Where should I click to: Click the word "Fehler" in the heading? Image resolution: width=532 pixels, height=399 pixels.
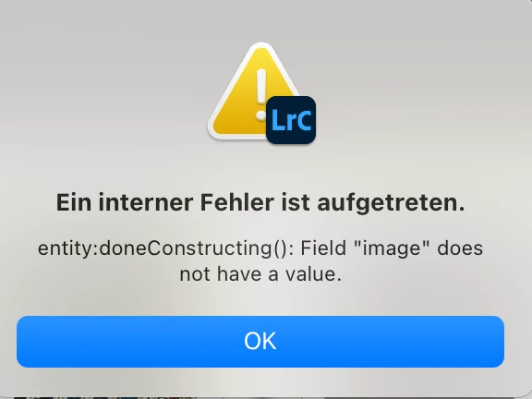pos(236,202)
